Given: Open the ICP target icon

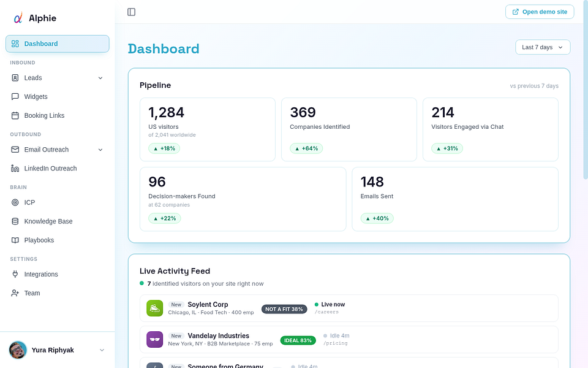Looking at the screenshot, I should tap(15, 202).
